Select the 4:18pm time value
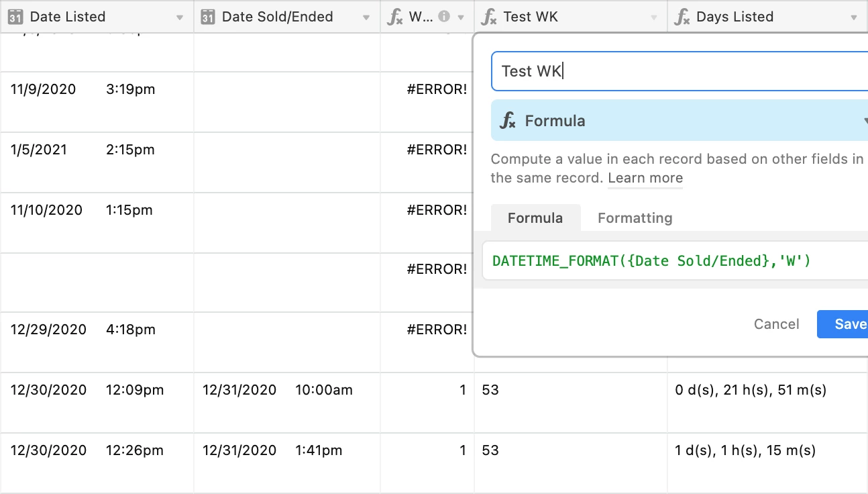868x494 pixels. (131, 330)
